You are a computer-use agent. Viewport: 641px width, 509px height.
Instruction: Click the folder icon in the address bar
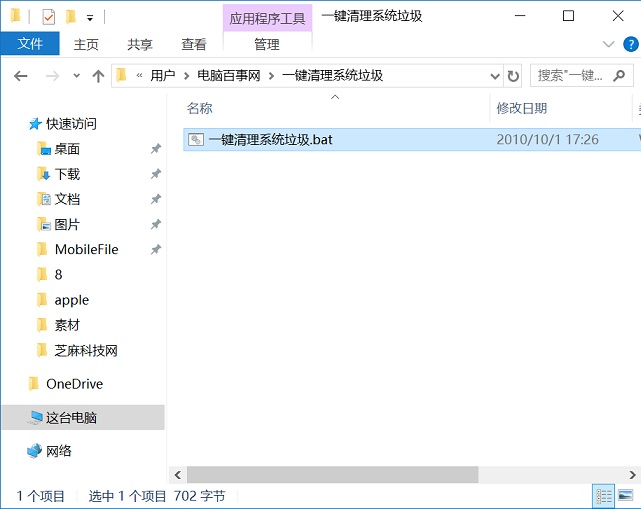click(121, 75)
